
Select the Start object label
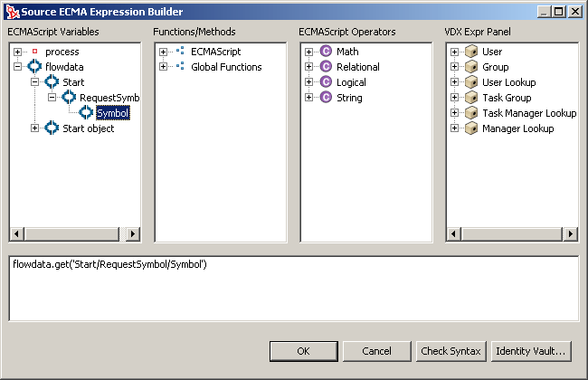point(88,128)
